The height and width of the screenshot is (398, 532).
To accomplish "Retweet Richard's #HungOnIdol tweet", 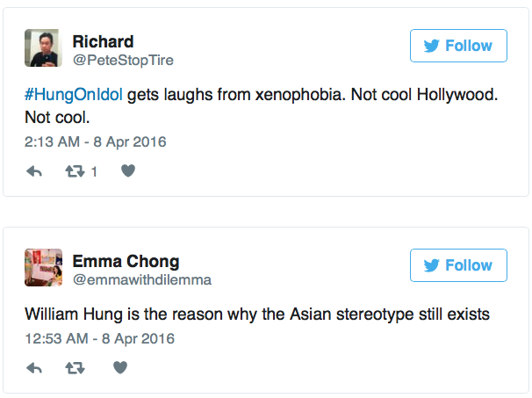I will click(75, 171).
